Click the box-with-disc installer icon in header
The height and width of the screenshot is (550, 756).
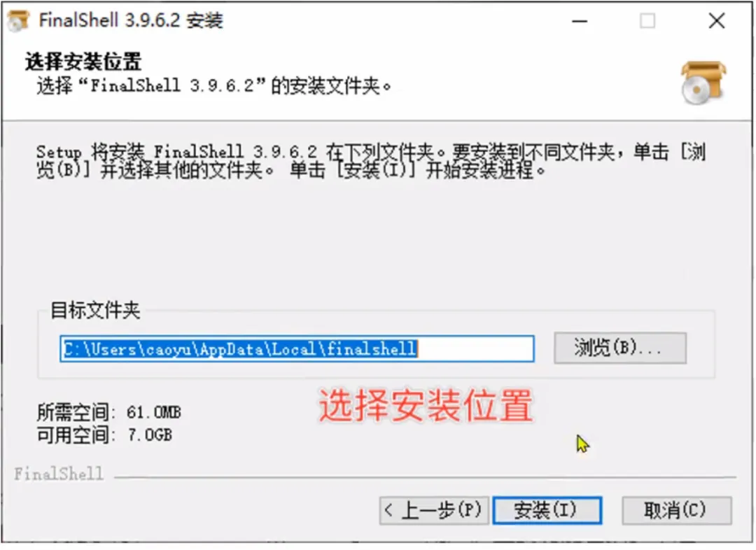(x=703, y=83)
